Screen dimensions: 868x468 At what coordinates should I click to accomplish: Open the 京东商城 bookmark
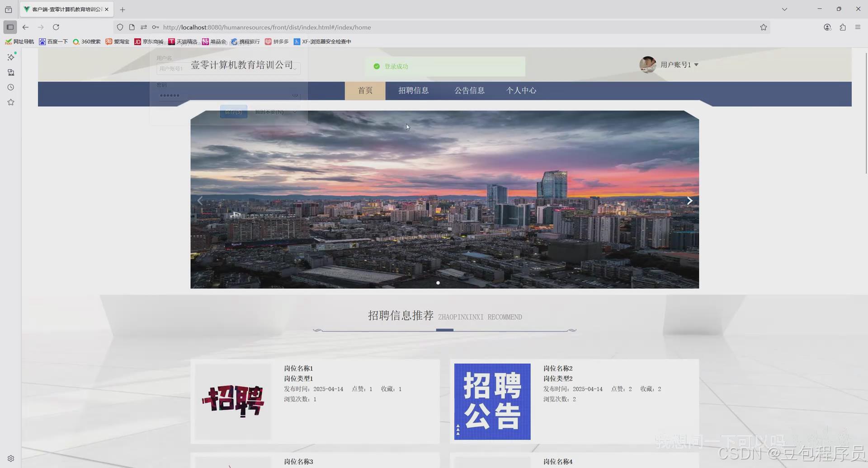pyautogui.click(x=149, y=42)
